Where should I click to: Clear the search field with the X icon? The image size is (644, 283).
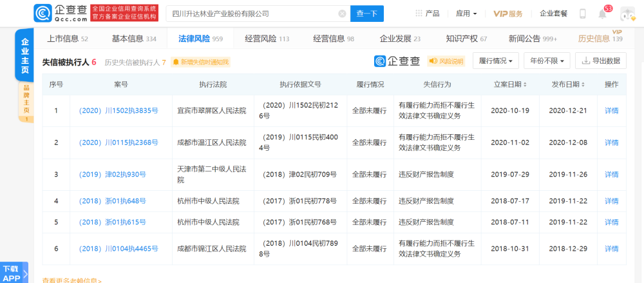coord(342,14)
